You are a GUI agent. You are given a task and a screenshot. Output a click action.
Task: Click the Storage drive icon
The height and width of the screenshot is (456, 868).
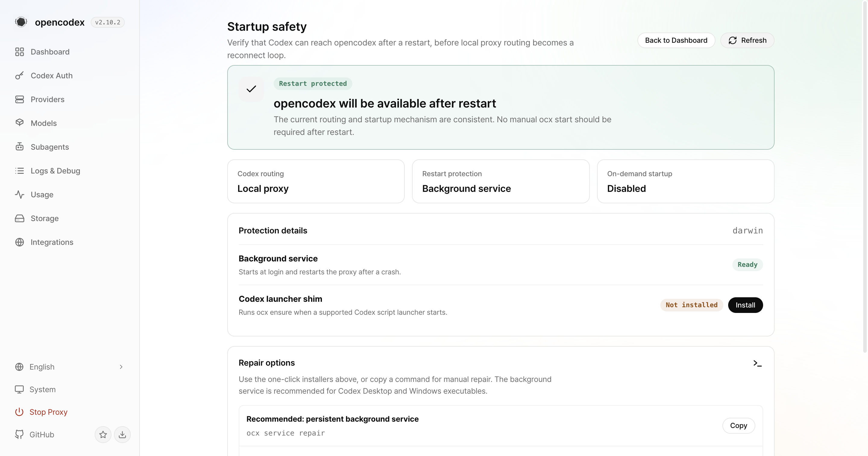click(20, 218)
